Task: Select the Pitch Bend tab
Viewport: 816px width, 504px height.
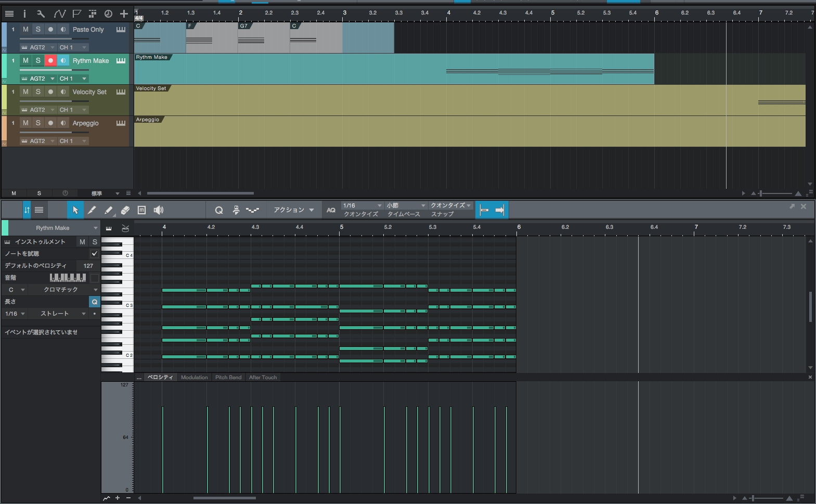Action: (x=228, y=378)
